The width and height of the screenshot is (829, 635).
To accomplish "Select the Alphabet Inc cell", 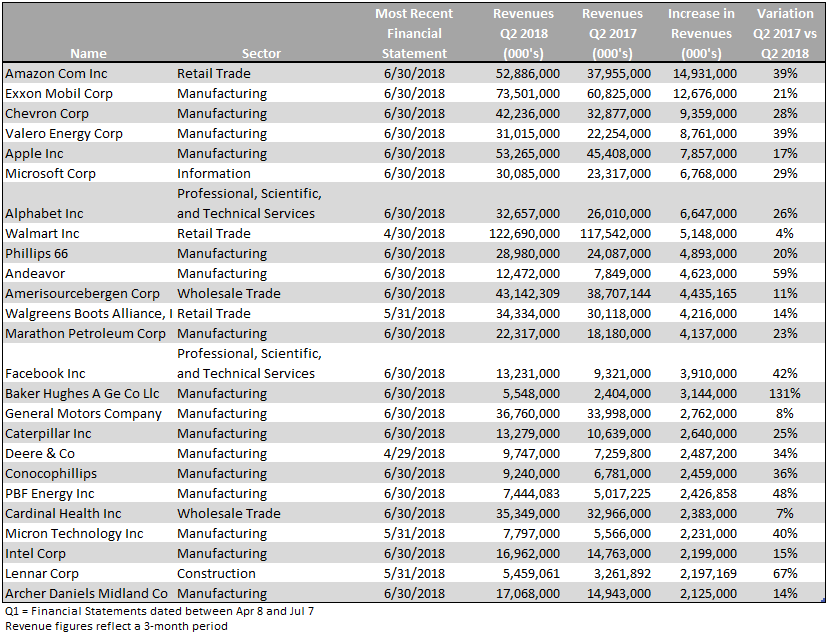I will [x=44, y=214].
